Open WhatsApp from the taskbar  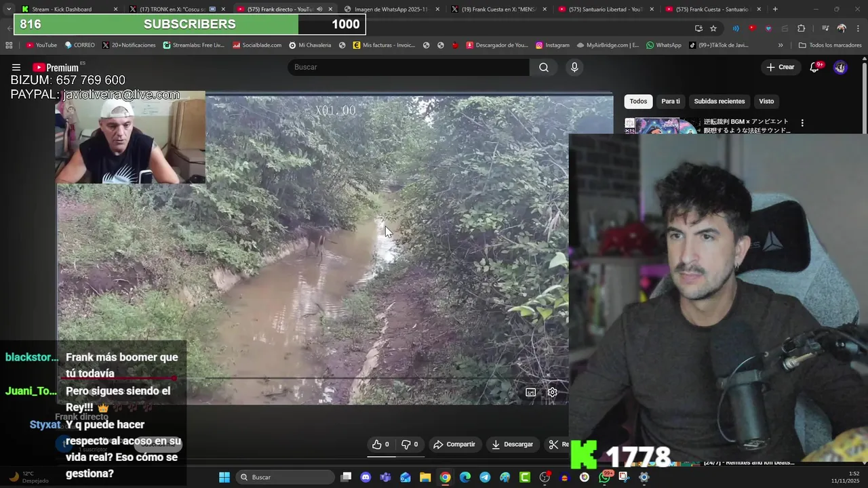pyautogui.click(x=604, y=477)
